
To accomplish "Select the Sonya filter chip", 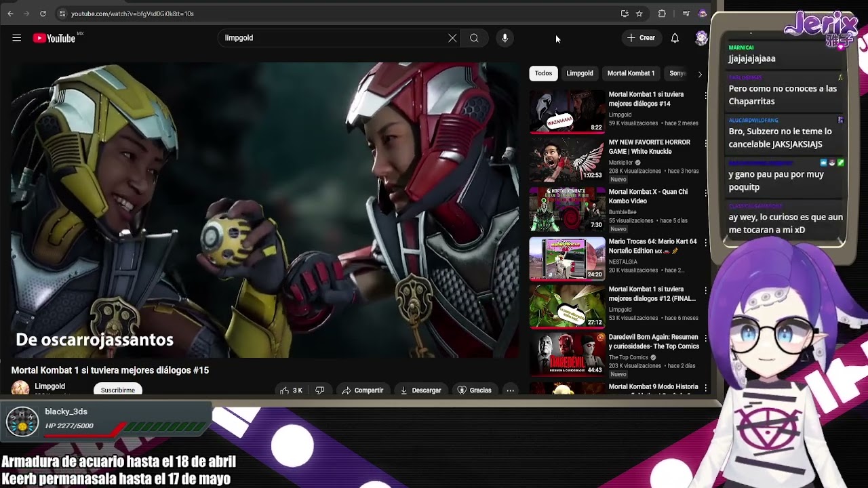I will [677, 73].
